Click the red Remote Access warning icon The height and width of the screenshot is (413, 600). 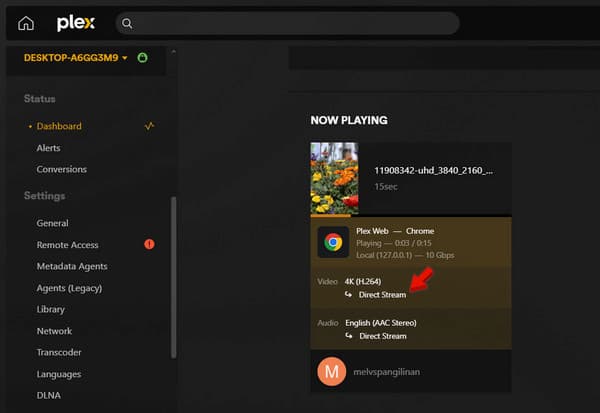point(149,244)
